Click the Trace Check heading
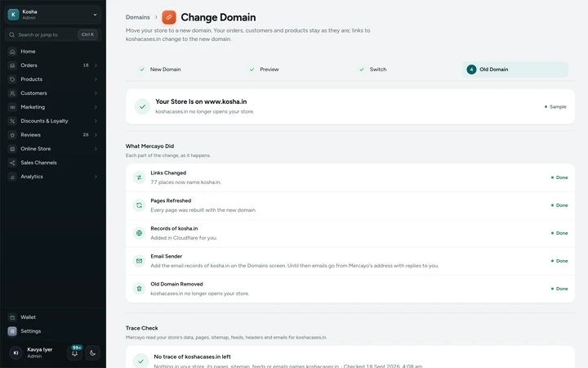 (142, 328)
